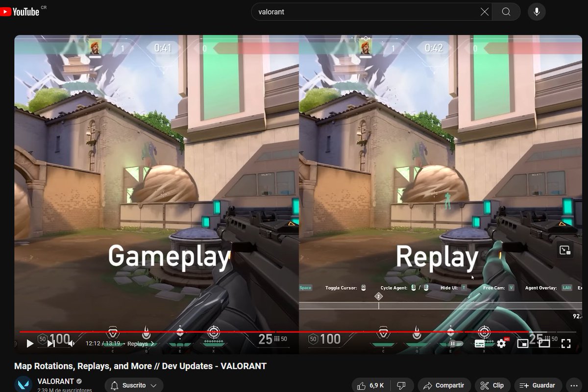Click the YouTube logo to go home

click(x=20, y=12)
